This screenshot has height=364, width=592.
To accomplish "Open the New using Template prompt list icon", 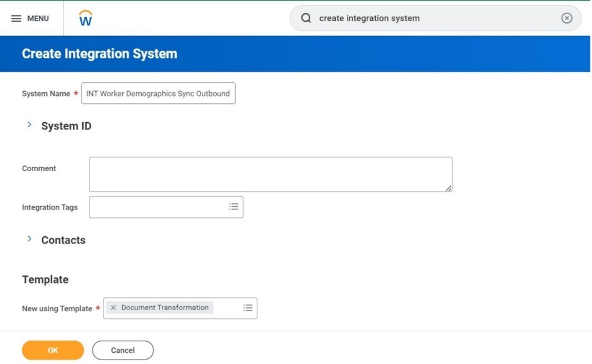I will tap(248, 308).
